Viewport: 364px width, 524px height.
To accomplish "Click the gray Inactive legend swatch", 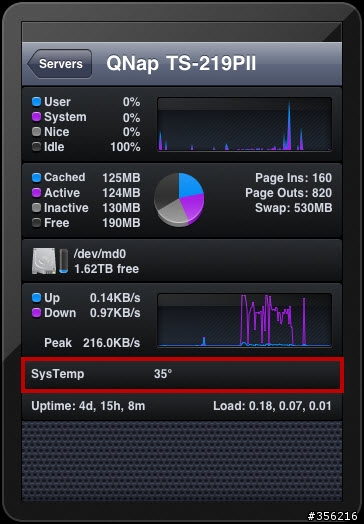I will (36, 208).
